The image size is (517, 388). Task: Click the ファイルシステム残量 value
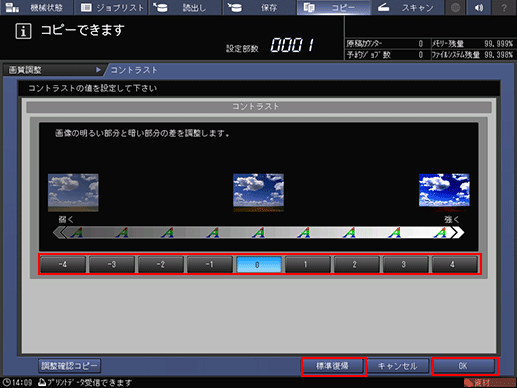pyautogui.click(x=499, y=55)
